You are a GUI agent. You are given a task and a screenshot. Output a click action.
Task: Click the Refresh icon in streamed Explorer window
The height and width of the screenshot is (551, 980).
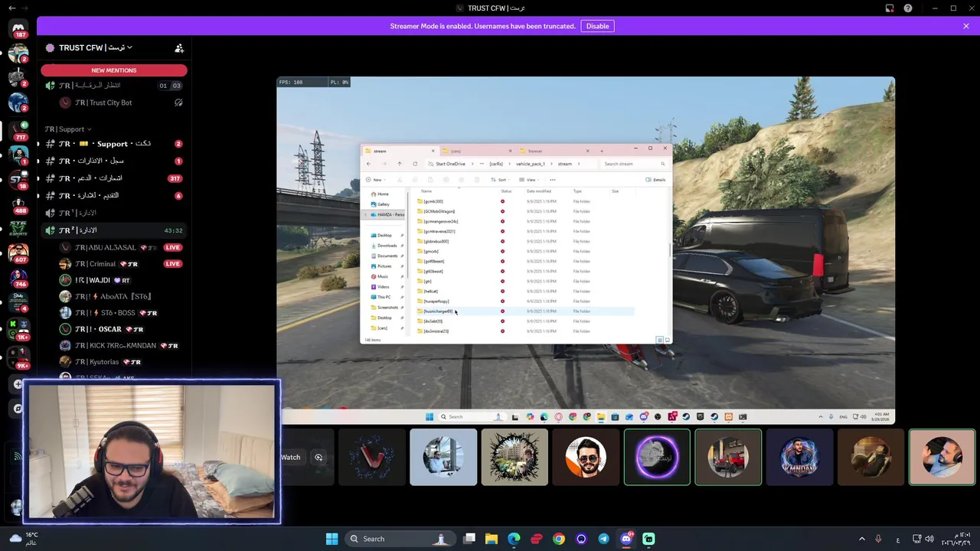pyautogui.click(x=415, y=164)
